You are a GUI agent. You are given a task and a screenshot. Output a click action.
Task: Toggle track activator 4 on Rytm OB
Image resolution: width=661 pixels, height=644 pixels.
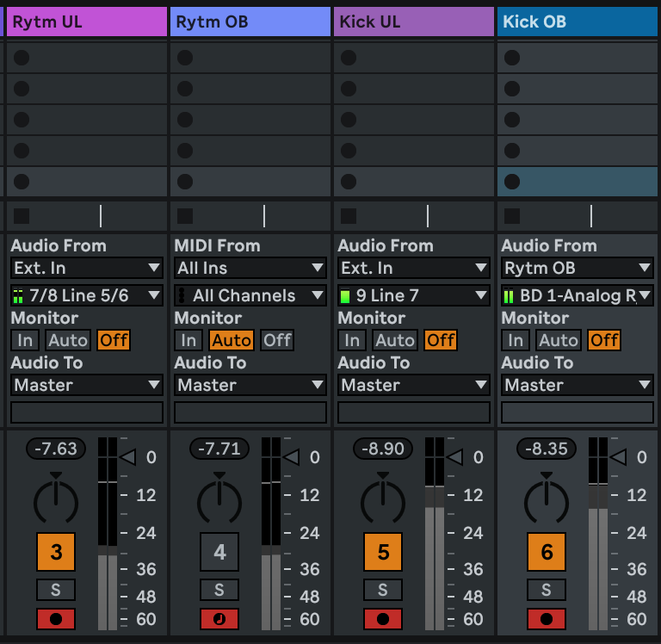click(x=219, y=552)
